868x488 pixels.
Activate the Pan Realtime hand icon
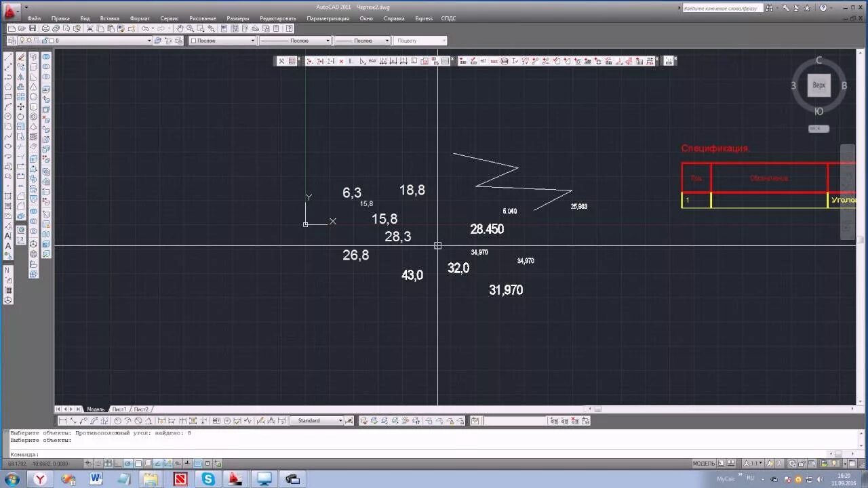point(180,28)
